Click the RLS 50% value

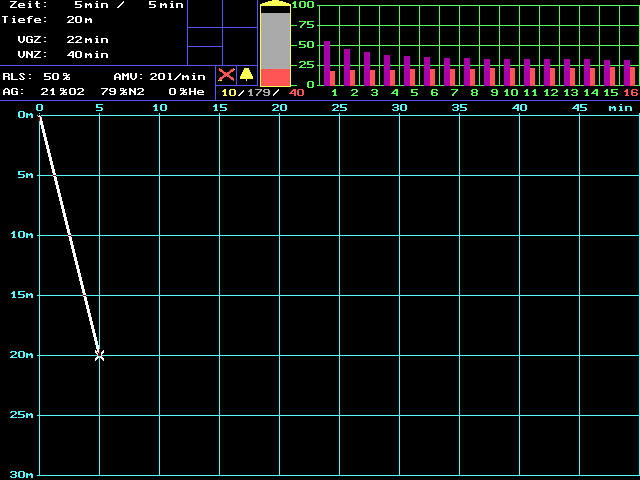point(58,76)
